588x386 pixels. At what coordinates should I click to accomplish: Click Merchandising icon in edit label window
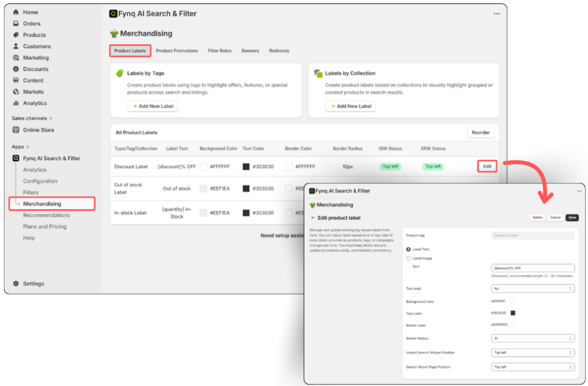pos(312,205)
